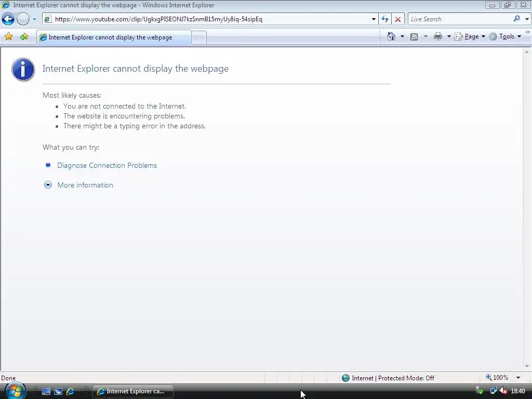Click scrollbar up arrow
532x399 pixels.
tap(527, 52)
